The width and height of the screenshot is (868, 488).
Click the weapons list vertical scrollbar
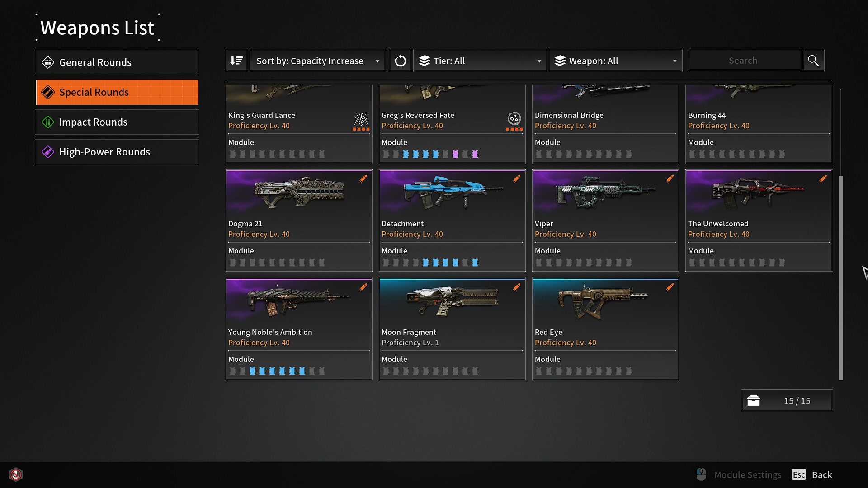[x=841, y=278]
